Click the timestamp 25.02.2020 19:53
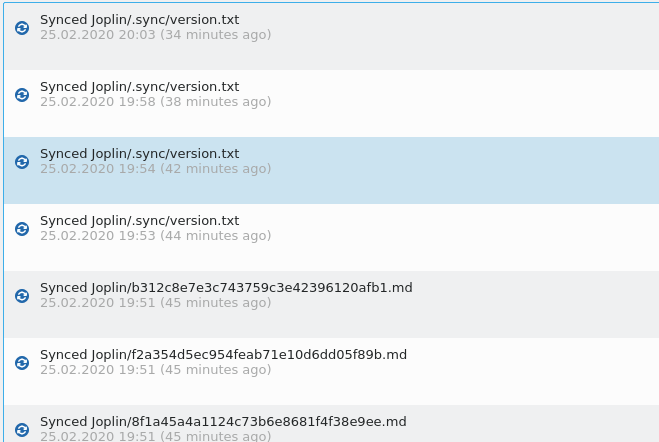Viewport: 659px width, 442px height. 98,236
